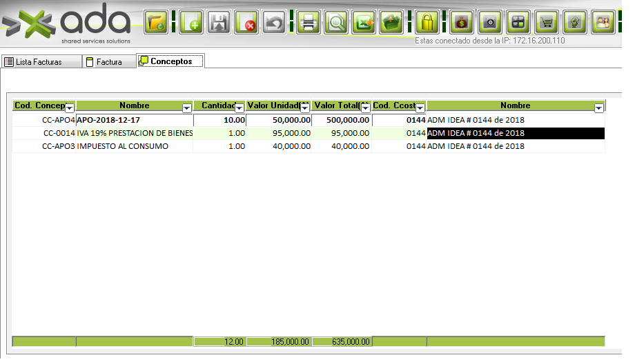The height and width of the screenshot is (364, 635).
Task: Click the open folder toolbar icon
Action: [156, 22]
